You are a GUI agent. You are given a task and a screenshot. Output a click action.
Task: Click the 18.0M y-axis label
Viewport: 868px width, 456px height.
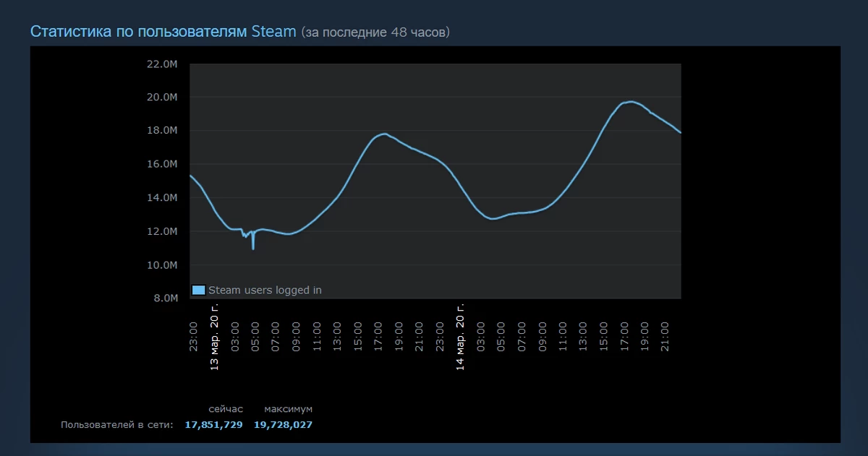pyautogui.click(x=161, y=131)
